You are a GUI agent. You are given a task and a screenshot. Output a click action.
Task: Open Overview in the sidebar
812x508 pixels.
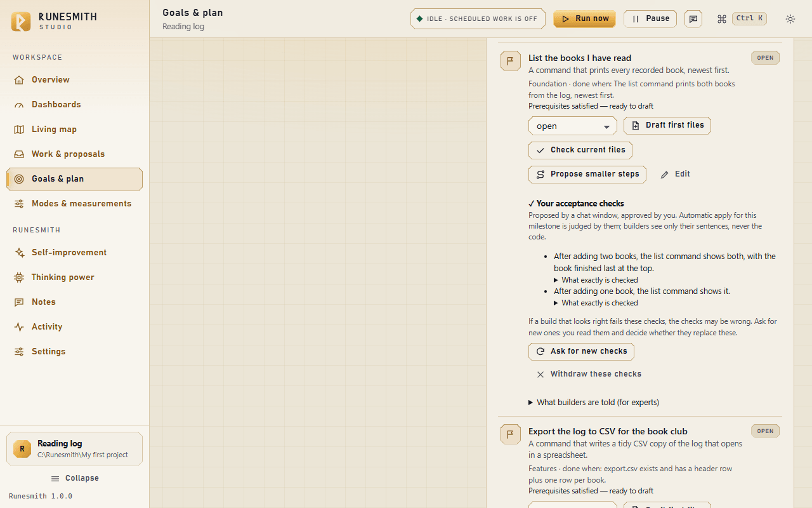[74, 80]
